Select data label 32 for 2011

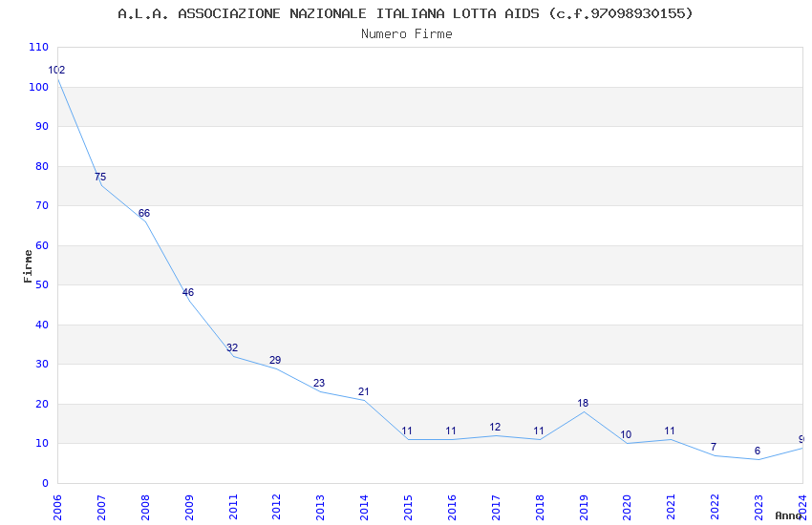pos(231,347)
